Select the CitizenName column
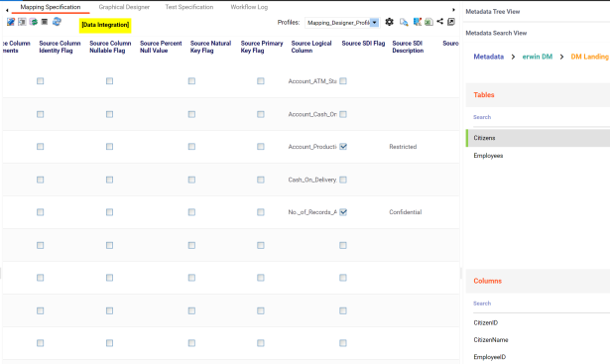 (491, 340)
